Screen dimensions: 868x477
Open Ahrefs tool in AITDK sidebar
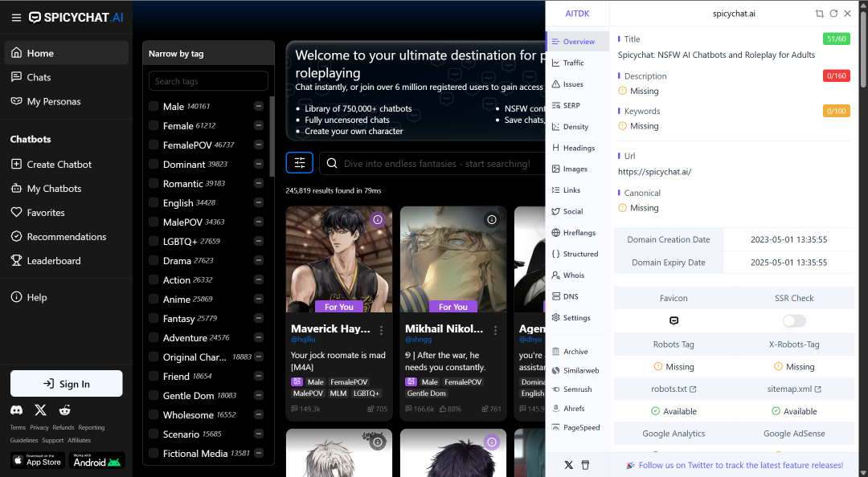pos(568,409)
